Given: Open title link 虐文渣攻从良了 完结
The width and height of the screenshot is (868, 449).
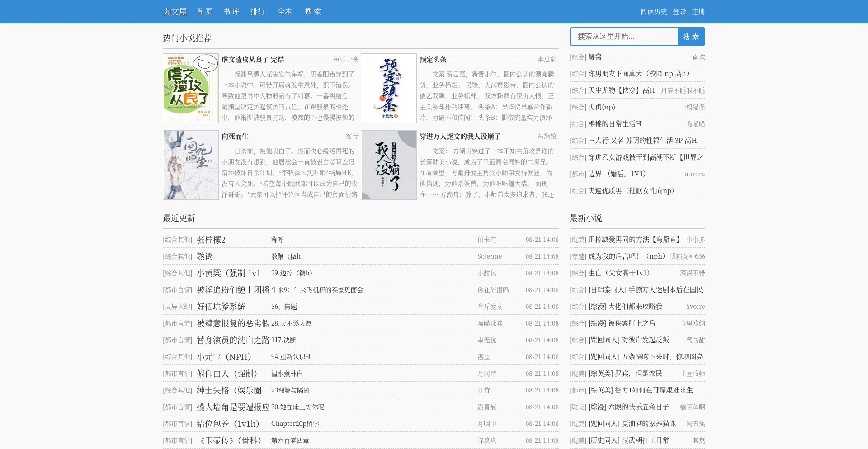Looking at the screenshot, I should tap(253, 59).
